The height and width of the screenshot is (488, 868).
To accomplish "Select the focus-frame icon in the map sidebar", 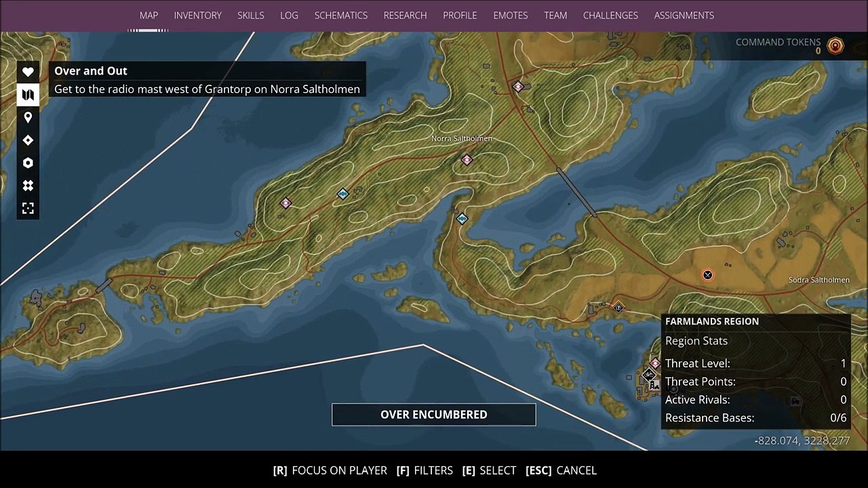I will coord(28,208).
